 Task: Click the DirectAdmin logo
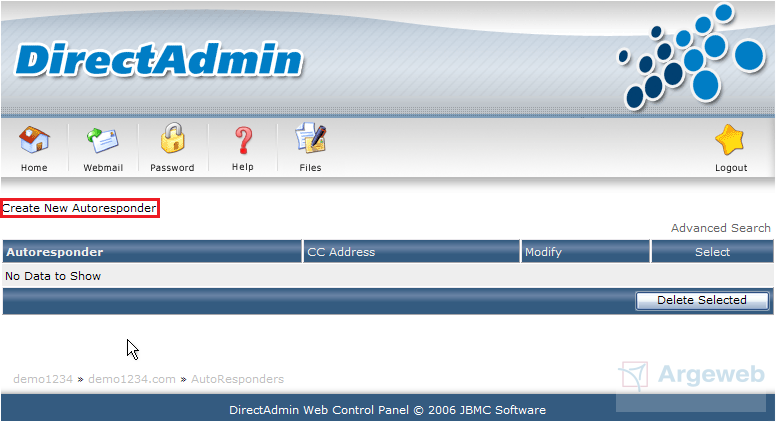[x=159, y=60]
